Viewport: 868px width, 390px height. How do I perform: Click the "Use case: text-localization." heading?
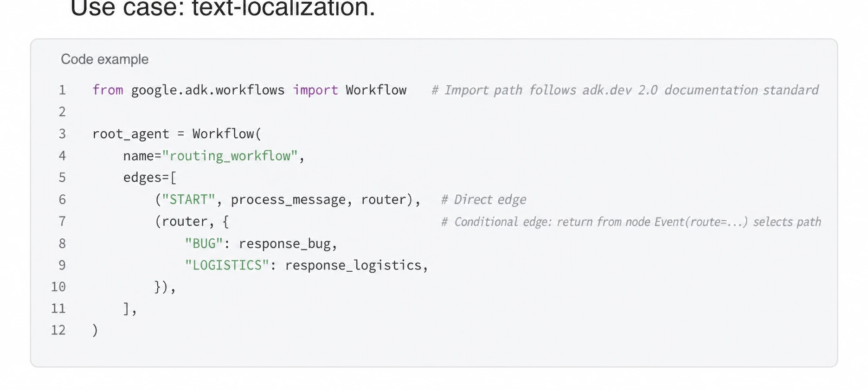223,9
